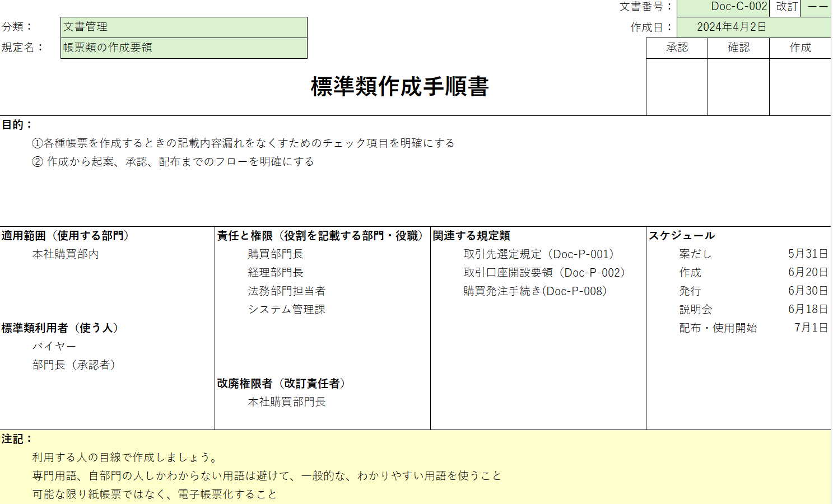Select the 本社購買部内 cell
Image resolution: width=833 pixels, height=504 pixels.
66,254
